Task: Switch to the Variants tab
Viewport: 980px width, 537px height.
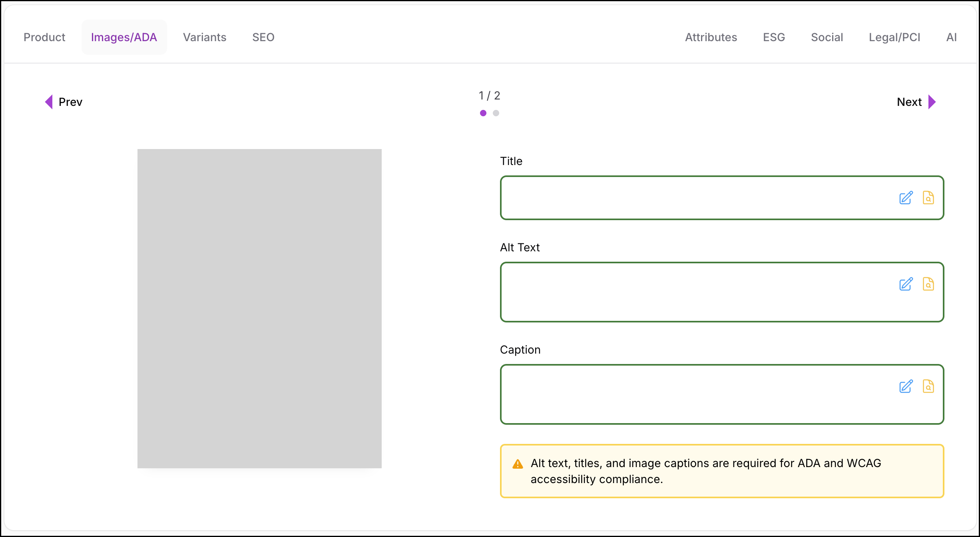Action: coord(205,37)
